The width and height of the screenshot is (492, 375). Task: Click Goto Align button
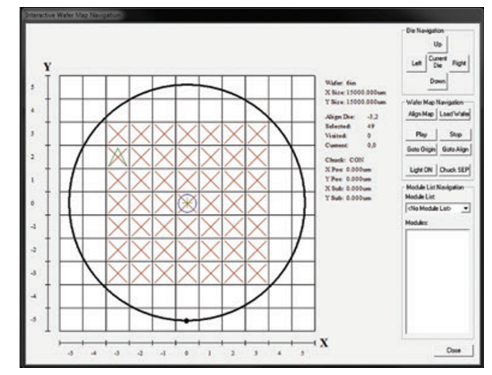[455, 149]
